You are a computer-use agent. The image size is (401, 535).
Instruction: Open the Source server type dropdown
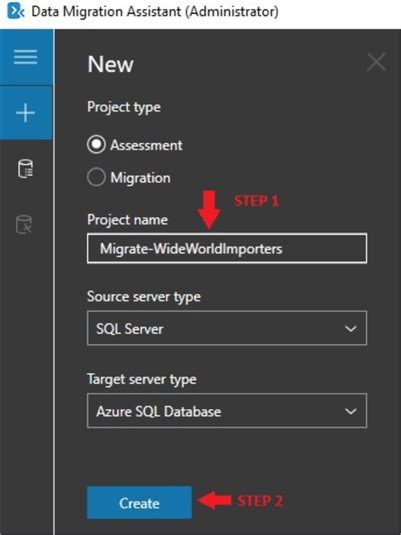pyautogui.click(x=227, y=328)
